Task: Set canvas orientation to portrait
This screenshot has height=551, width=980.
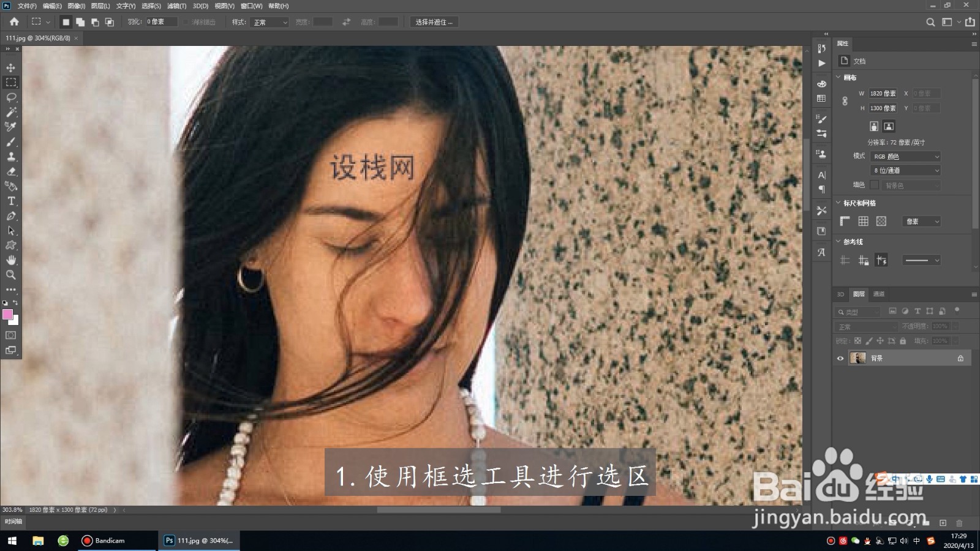Action: [x=874, y=126]
